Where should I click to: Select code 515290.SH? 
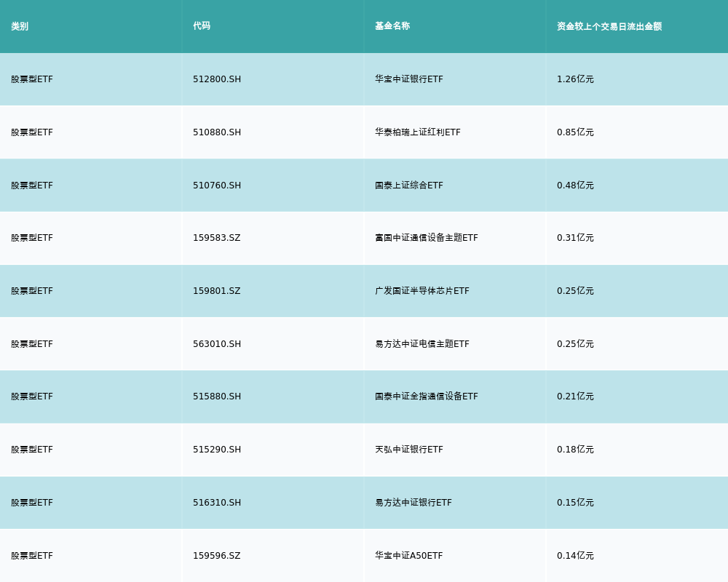click(x=217, y=450)
